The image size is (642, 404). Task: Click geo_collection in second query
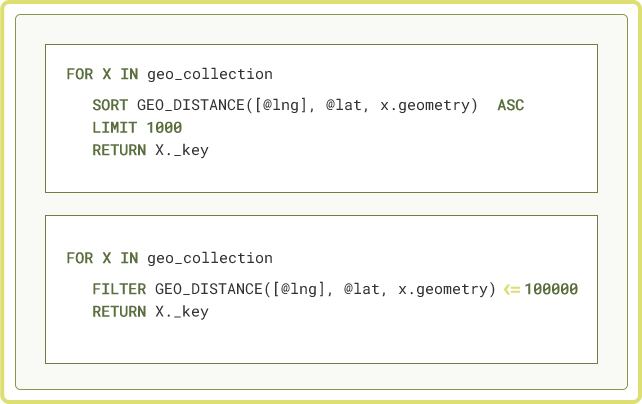[x=210, y=258]
